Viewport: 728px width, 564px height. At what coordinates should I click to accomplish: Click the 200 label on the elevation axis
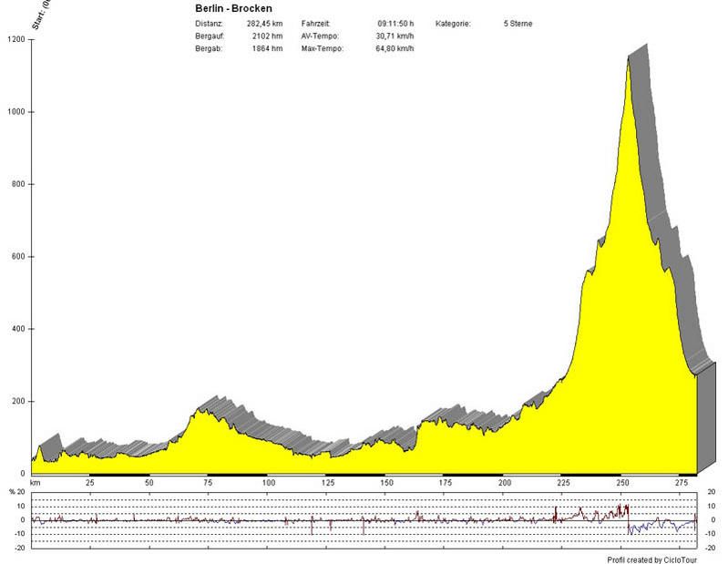17,402
